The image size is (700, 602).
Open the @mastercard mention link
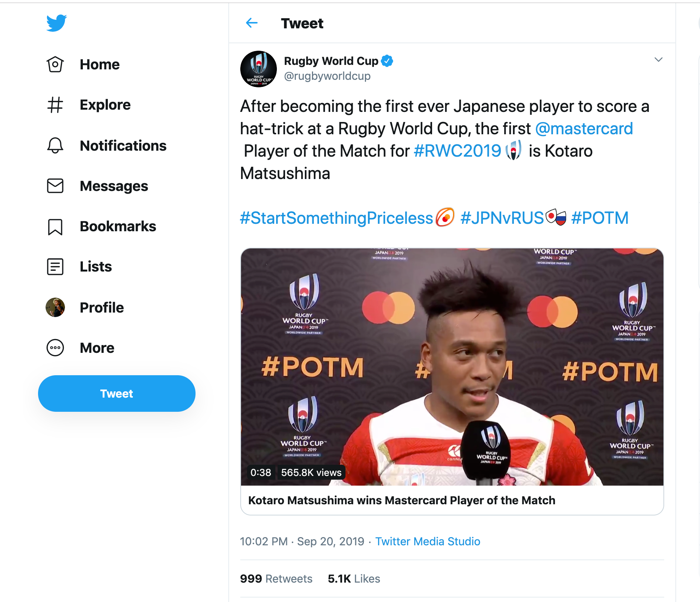[584, 129]
